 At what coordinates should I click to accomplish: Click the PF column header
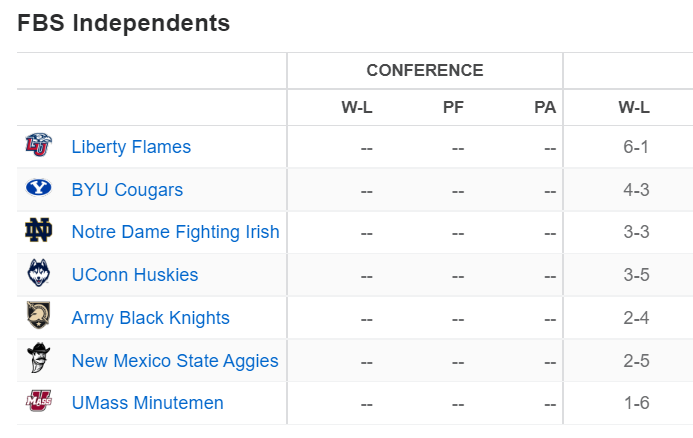pos(453,108)
